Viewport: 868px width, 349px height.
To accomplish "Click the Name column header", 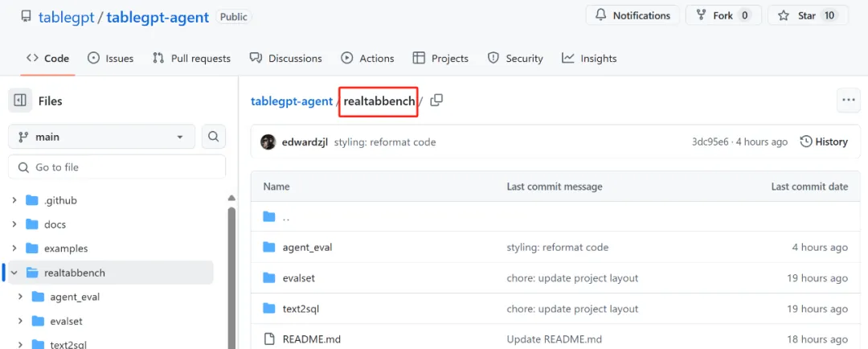I will (x=276, y=187).
